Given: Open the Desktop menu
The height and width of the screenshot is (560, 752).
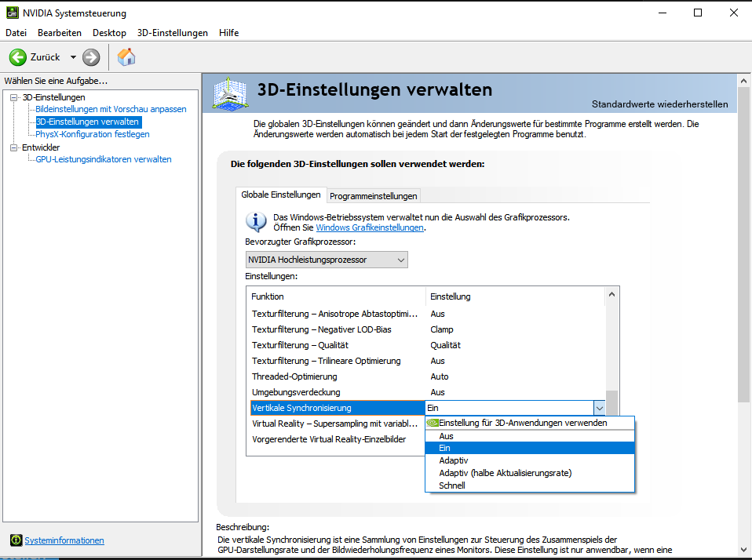Looking at the screenshot, I should (x=109, y=33).
